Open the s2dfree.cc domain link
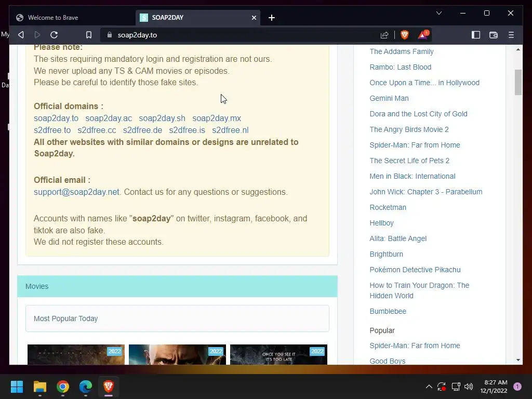This screenshot has width=532, height=399. (x=97, y=130)
